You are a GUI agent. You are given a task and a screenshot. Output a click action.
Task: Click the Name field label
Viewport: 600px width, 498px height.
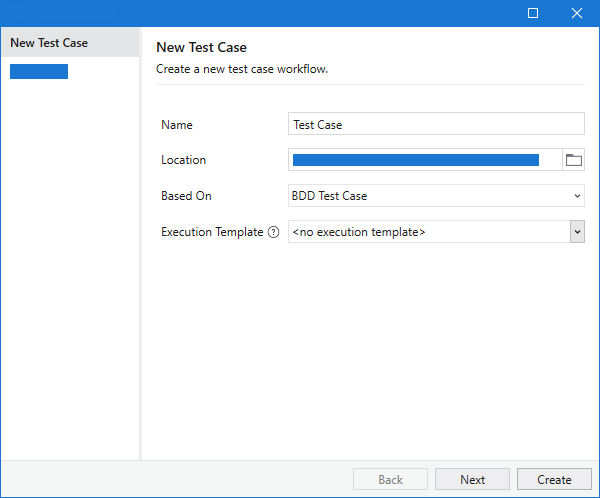pos(177,125)
